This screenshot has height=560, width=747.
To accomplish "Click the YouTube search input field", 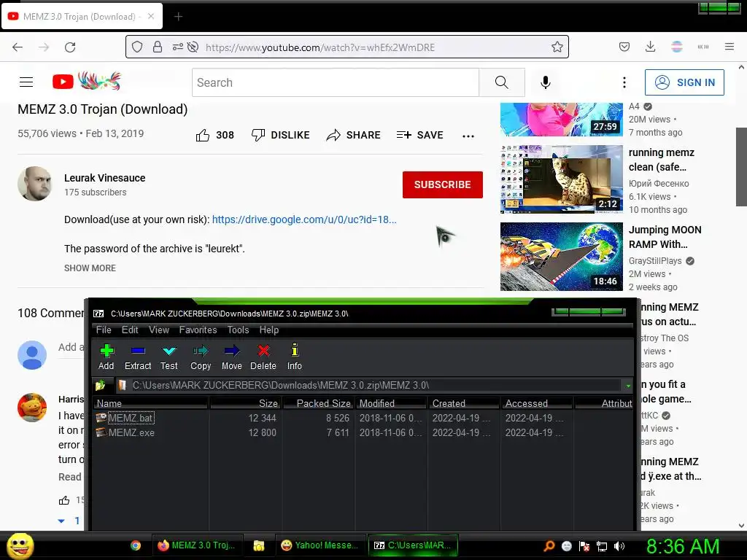I will 336,82.
